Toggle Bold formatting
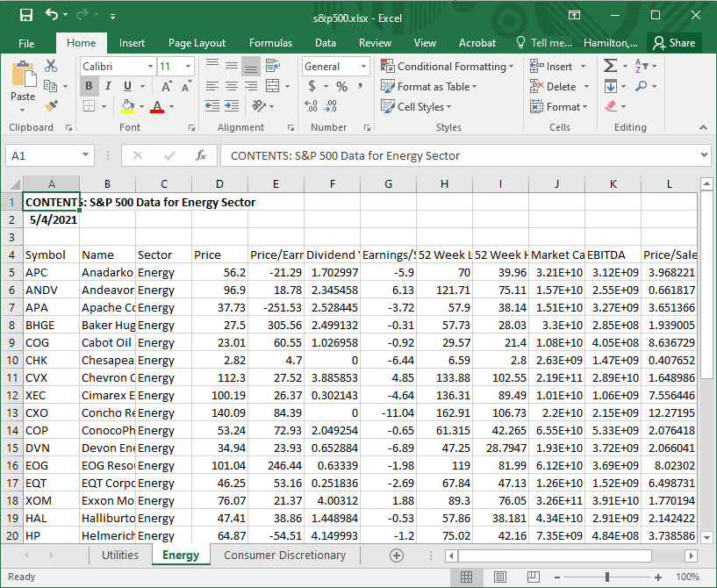 [x=89, y=87]
